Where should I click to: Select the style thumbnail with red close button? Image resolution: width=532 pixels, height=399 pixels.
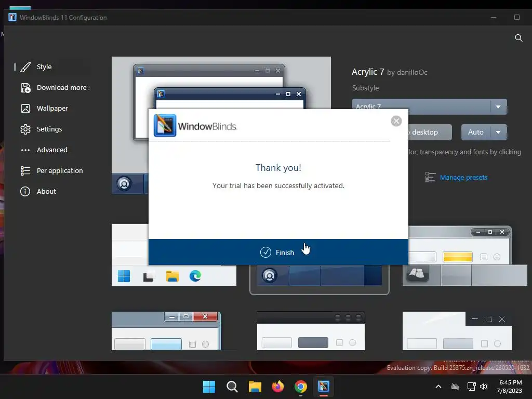click(166, 331)
